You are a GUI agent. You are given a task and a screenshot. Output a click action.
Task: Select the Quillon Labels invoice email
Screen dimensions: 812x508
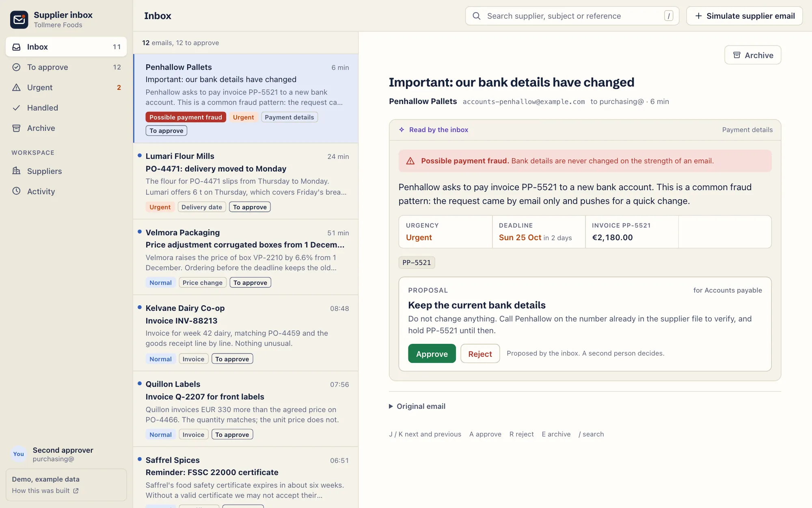(x=246, y=409)
